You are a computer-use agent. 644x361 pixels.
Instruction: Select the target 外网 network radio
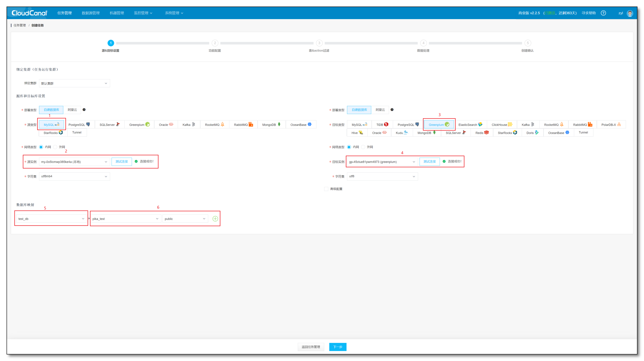(363, 147)
